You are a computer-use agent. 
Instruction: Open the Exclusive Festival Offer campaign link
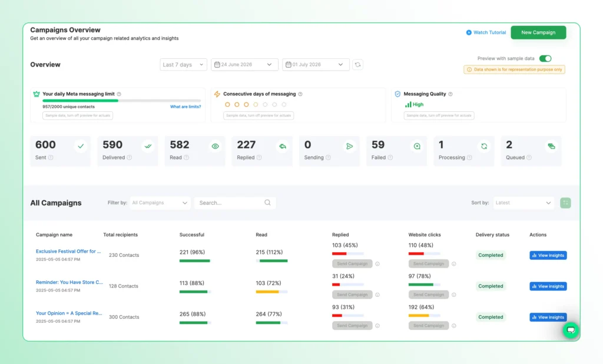click(x=68, y=252)
